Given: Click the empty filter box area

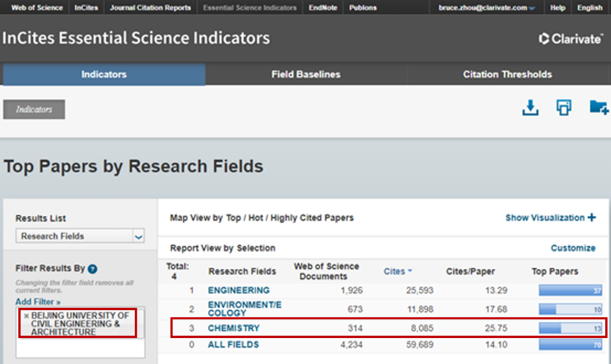Looking at the screenshot, I should point(80,348).
